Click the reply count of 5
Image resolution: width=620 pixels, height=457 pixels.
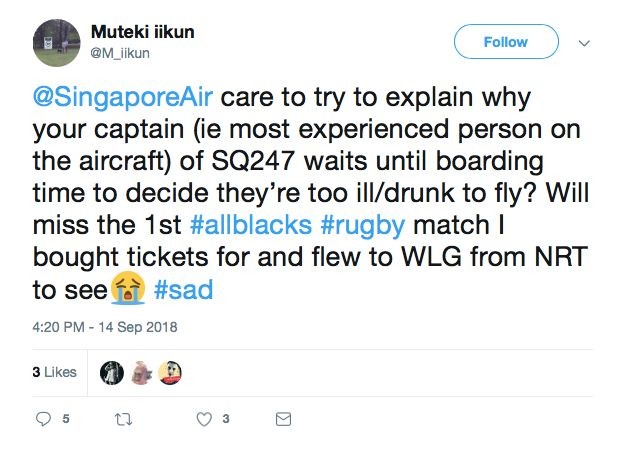point(66,419)
